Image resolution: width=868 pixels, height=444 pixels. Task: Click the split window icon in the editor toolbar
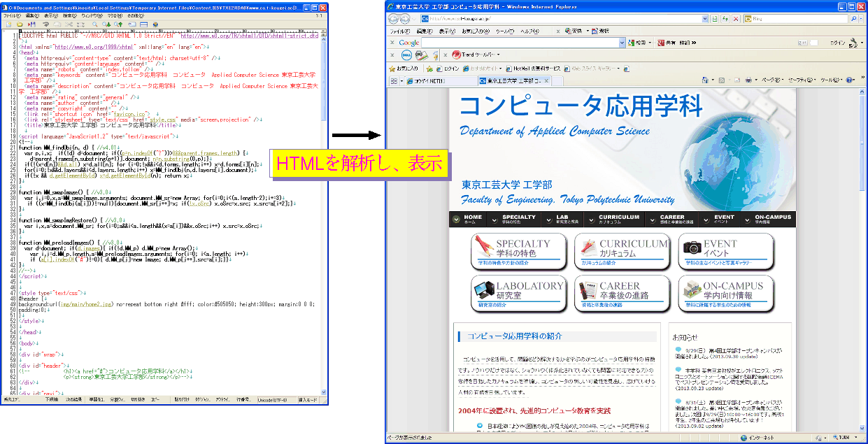143,24
